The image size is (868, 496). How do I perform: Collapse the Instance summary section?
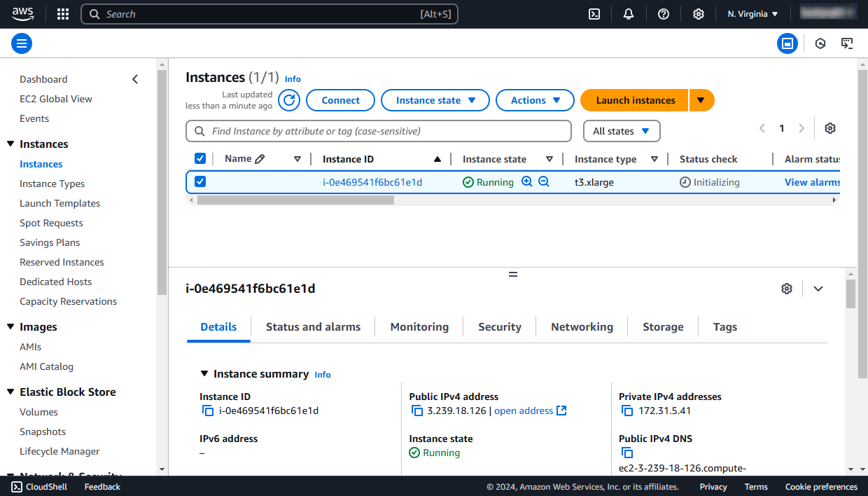click(204, 373)
